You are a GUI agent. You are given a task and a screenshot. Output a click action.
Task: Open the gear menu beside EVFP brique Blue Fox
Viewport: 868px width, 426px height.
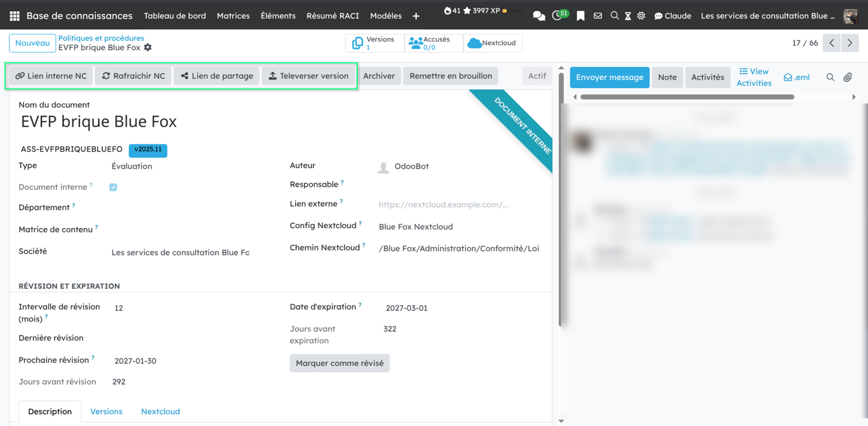(148, 47)
